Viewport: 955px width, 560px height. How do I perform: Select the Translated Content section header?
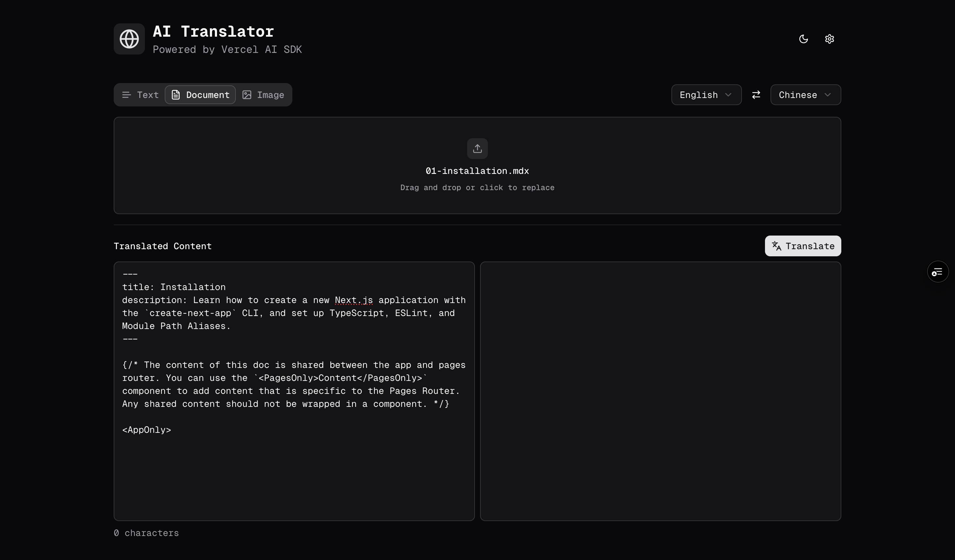[x=162, y=246]
